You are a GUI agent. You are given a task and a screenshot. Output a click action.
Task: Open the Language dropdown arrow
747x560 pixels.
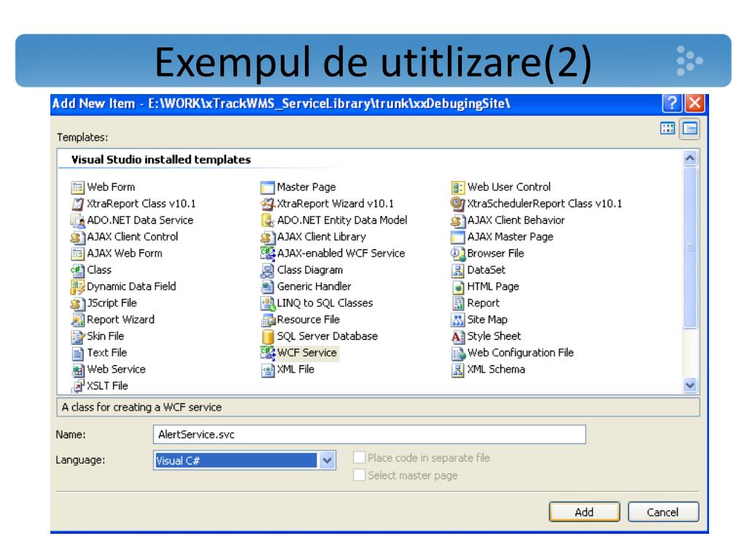click(328, 461)
